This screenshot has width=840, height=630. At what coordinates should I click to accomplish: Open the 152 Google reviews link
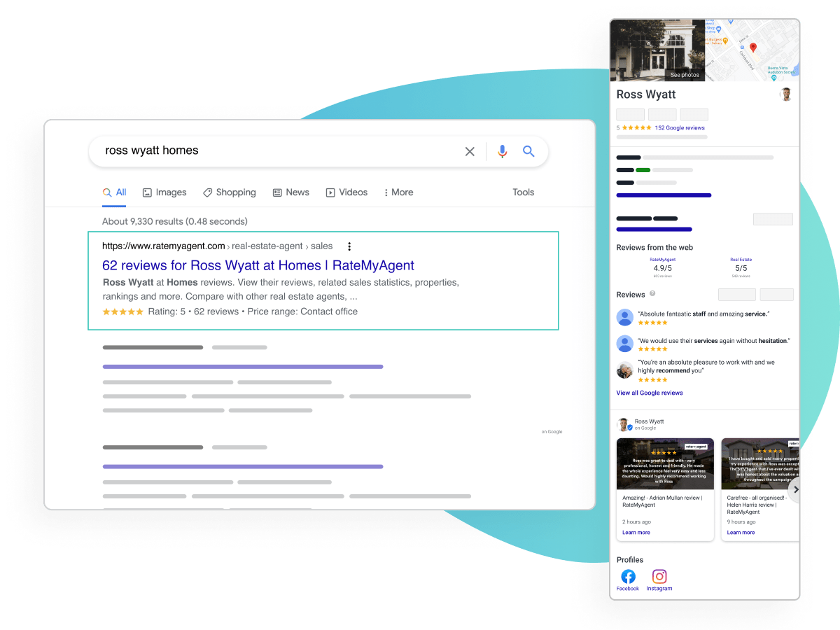[679, 128]
